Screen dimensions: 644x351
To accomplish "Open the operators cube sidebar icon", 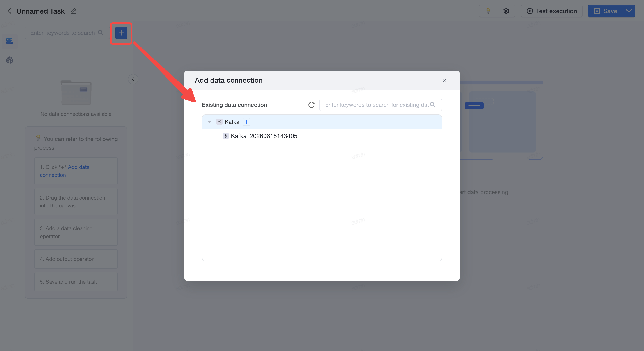I will coord(9,60).
